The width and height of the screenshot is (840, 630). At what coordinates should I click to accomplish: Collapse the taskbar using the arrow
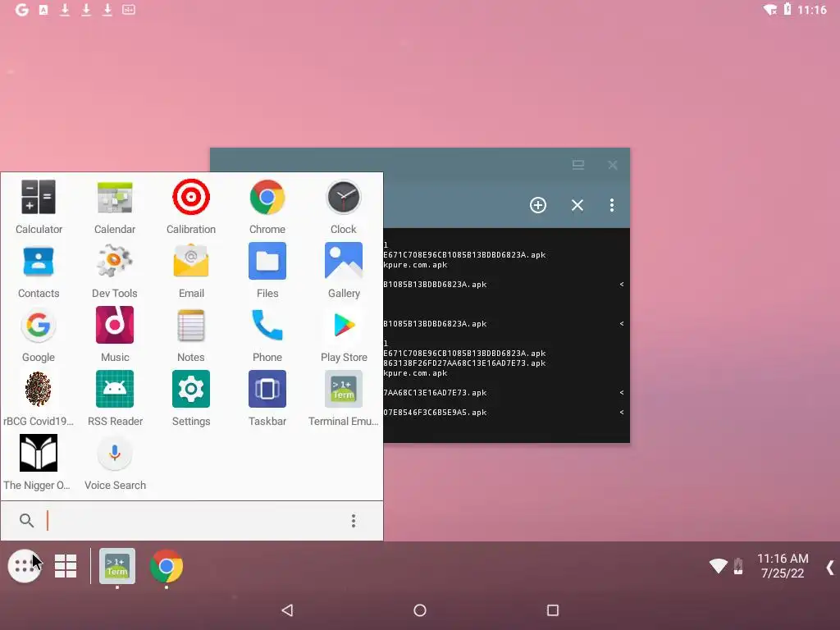click(830, 568)
